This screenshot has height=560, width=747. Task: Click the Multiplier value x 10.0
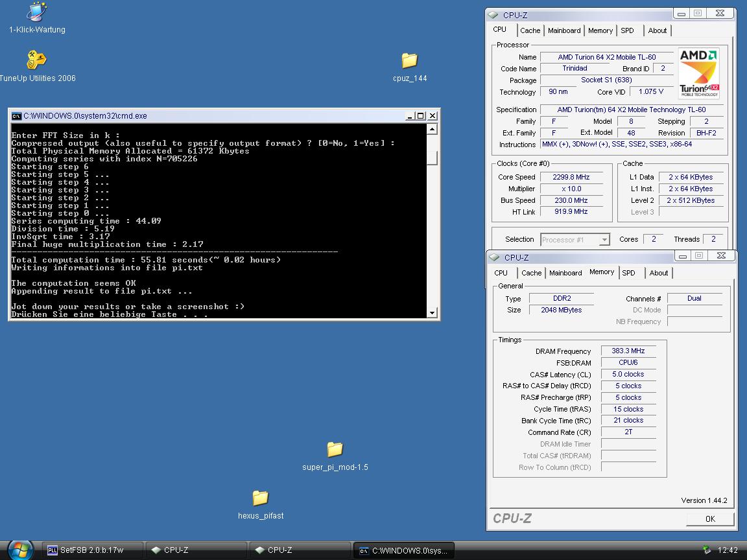[x=571, y=189]
